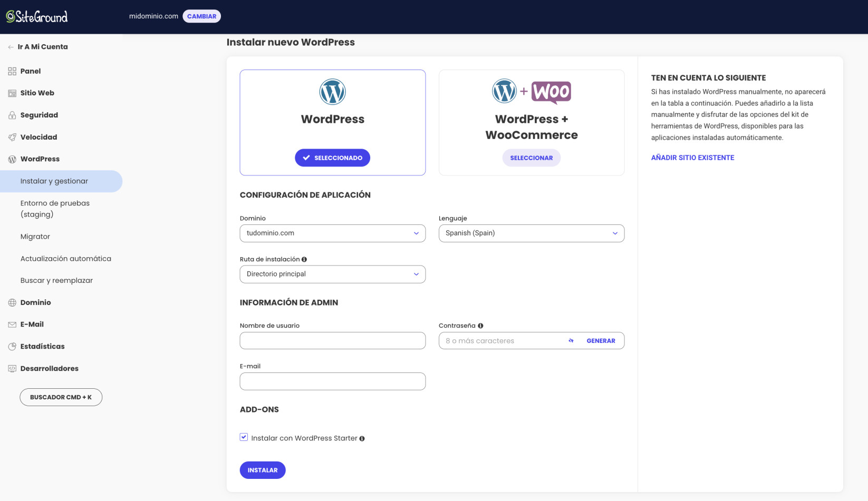Viewport: 868px width, 501px height.
Task: Click the password visibility icon in Contraseña field
Action: [x=571, y=341]
